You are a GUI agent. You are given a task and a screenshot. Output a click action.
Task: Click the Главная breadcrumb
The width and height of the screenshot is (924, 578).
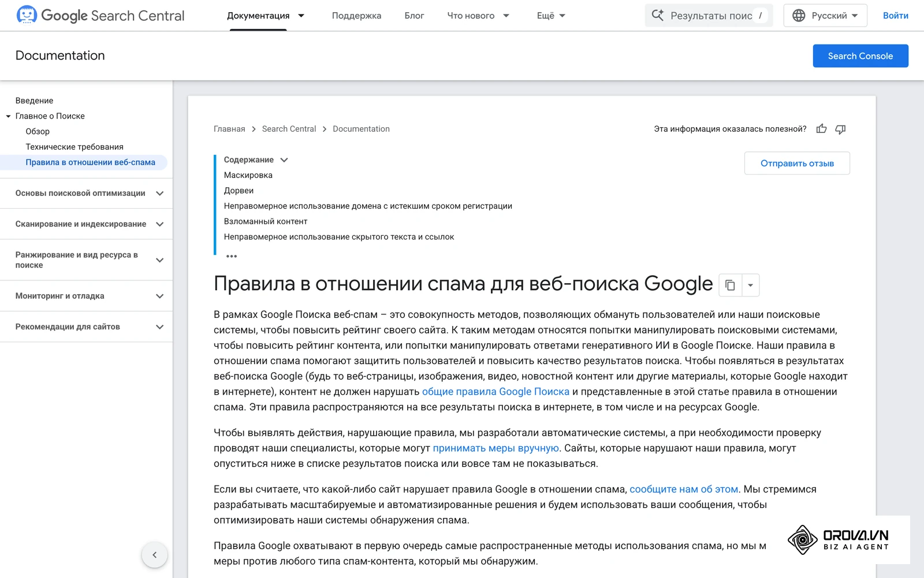pyautogui.click(x=229, y=129)
